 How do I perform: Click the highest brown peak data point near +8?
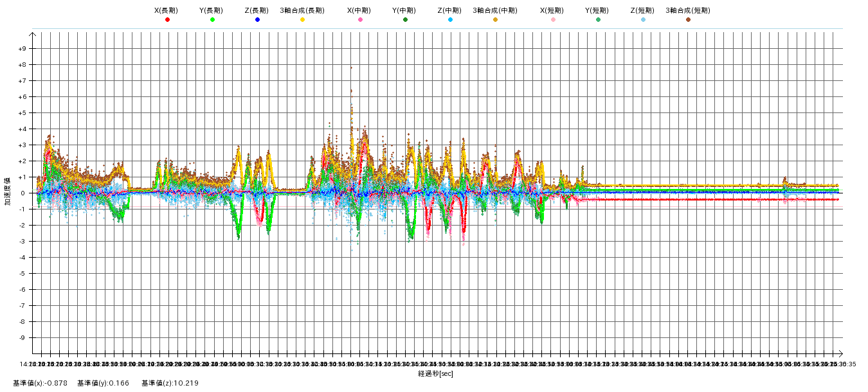[x=351, y=67]
